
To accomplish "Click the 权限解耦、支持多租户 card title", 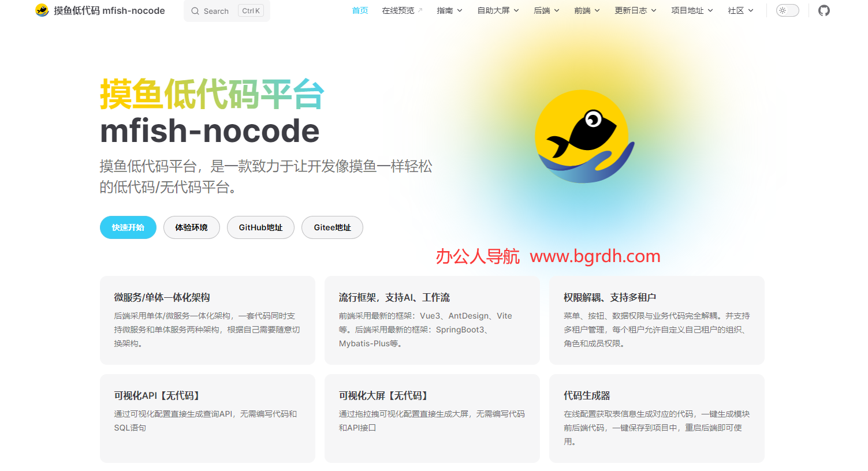I will click(x=610, y=297).
